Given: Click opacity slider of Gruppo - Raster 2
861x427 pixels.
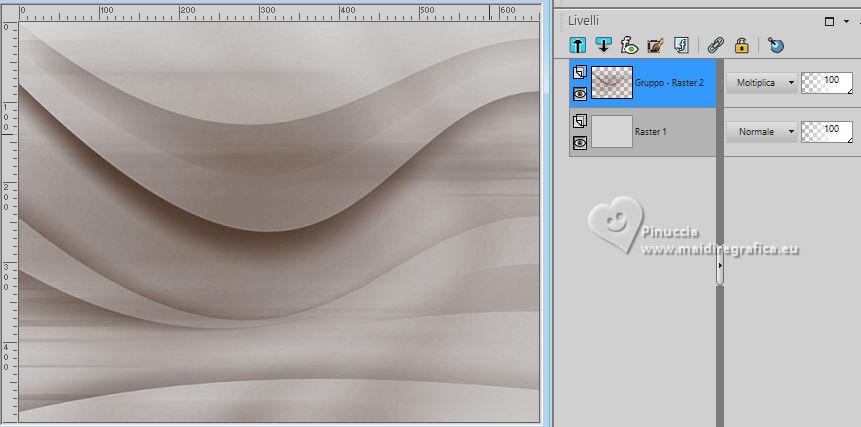Looking at the screenshot, I should pyautogui.click(x=827, y=82).
